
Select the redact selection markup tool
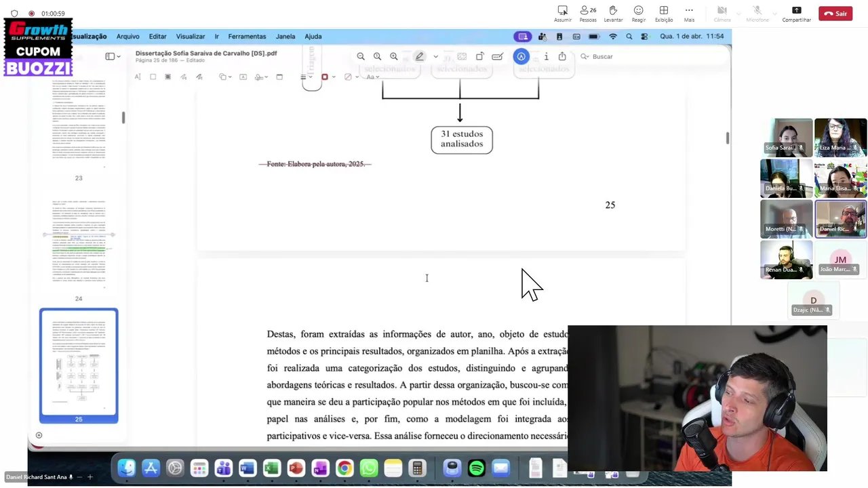coord(167,77)
